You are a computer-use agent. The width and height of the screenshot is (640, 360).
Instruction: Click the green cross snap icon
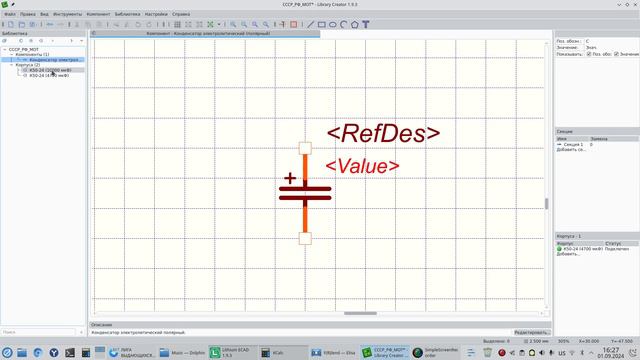point(210,24)
